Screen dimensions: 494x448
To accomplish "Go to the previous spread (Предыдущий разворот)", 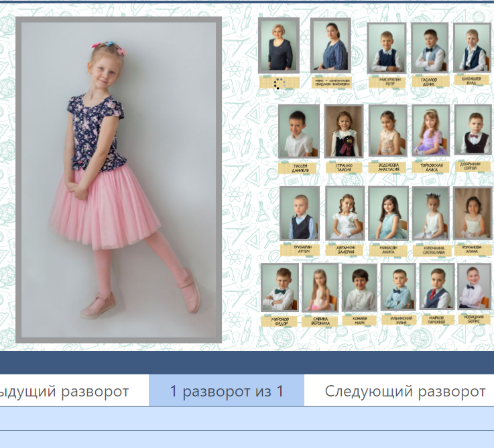I will coord(74,390).
